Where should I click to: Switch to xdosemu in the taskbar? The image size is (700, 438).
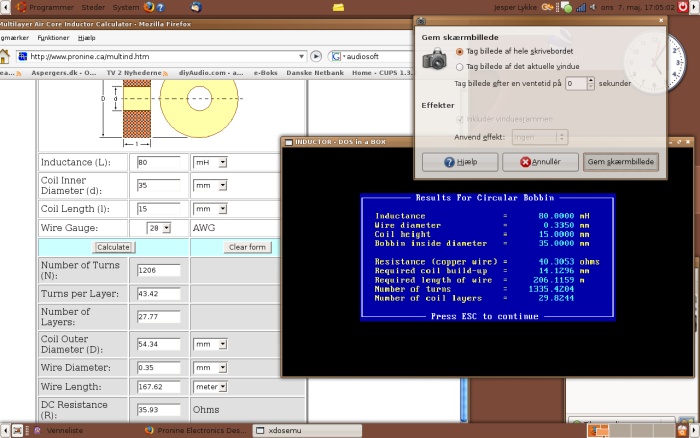[308, 430]
